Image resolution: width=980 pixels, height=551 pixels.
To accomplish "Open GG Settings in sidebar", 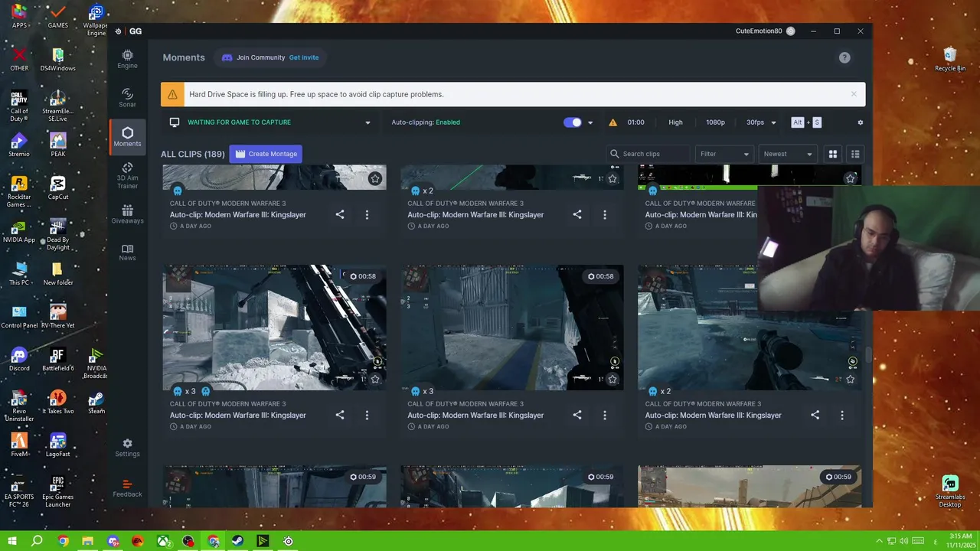I will (127, 448).
